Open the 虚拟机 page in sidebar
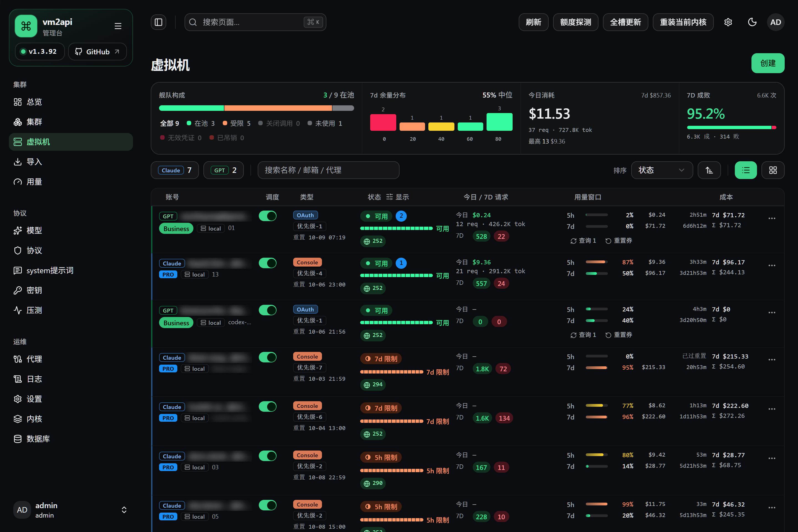The image size is (798, 532). click(x=71, y=142)
